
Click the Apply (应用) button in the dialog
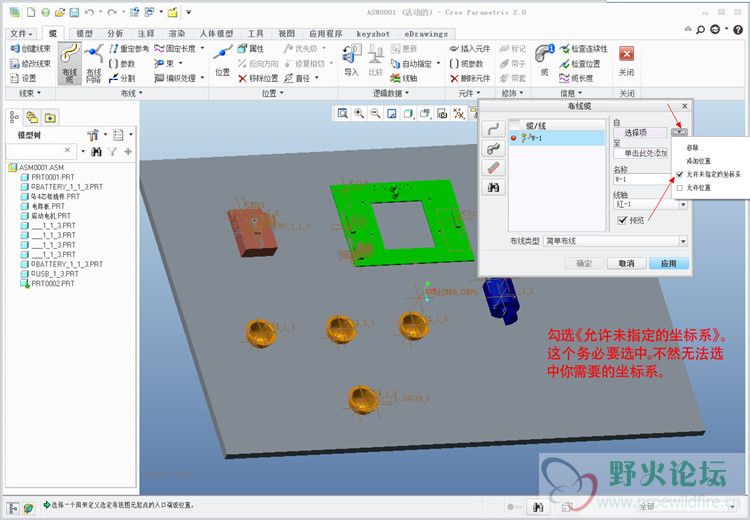click(x=669, y=264)
